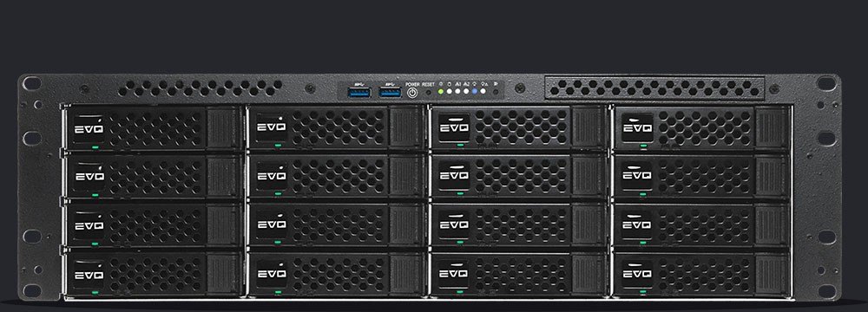Click the round POWER button
The width and height of the screenshot is (868, 312).
pyautogui.click(x=412, y=93)
